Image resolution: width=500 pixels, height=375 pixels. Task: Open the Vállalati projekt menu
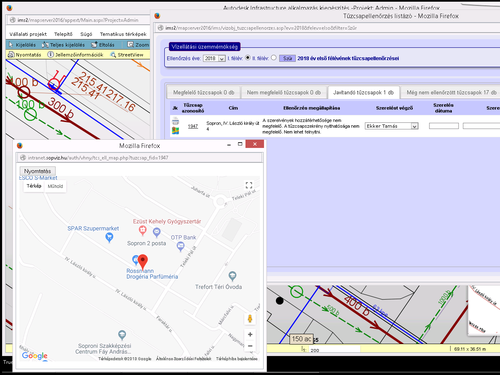(x=28, y=34)
